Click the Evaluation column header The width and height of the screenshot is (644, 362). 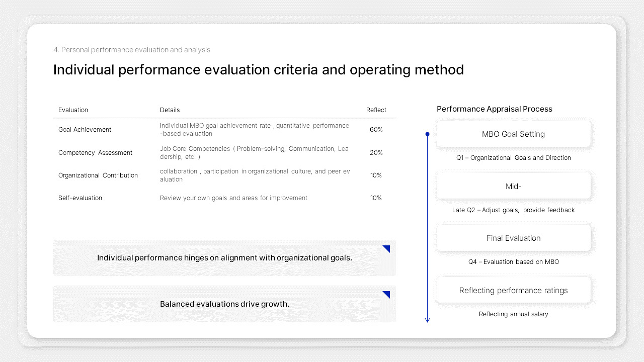click(x=73, y=110)
